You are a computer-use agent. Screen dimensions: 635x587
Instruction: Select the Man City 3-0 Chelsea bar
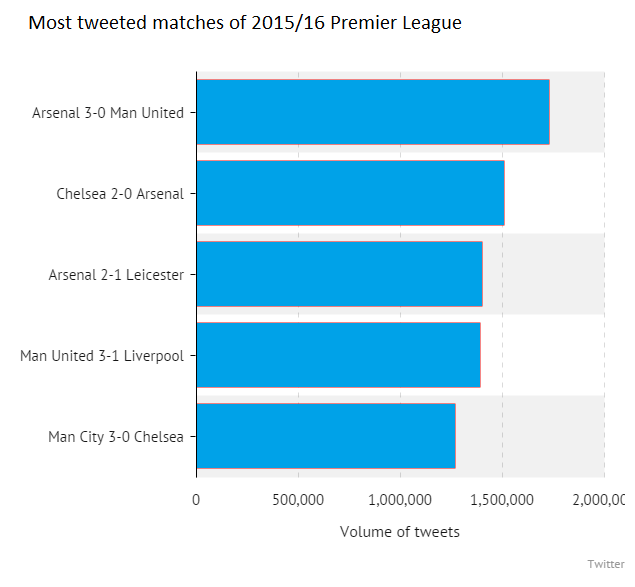coord(325,436)
